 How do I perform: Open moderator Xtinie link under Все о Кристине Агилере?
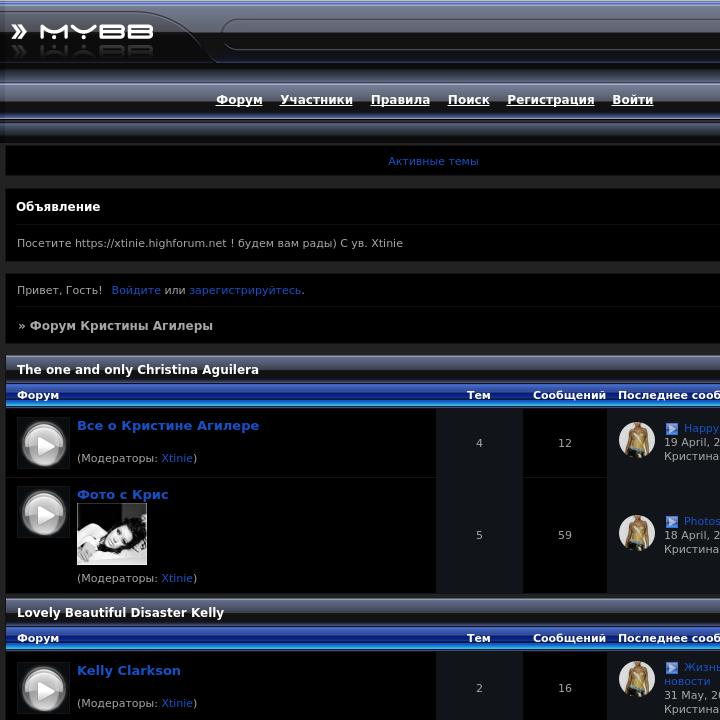pos(177,458)
